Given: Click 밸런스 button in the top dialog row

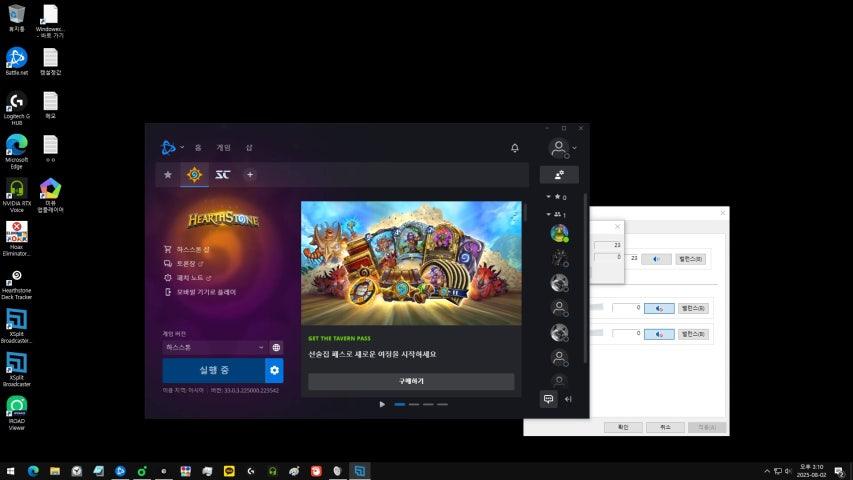Looking at the screenshot, I should (x=690, y=259).
